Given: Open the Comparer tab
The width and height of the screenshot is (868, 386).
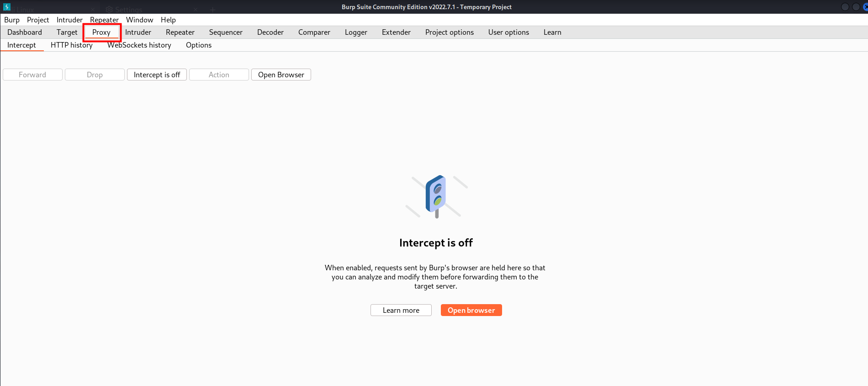Looking at the screenshot, I should (314, 32).
